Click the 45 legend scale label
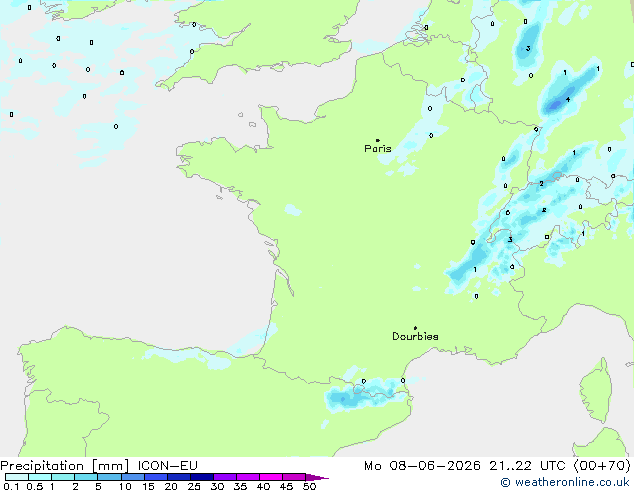Image resolution: width=634 pixels, height=490 pixels. [x=286, y=486]
